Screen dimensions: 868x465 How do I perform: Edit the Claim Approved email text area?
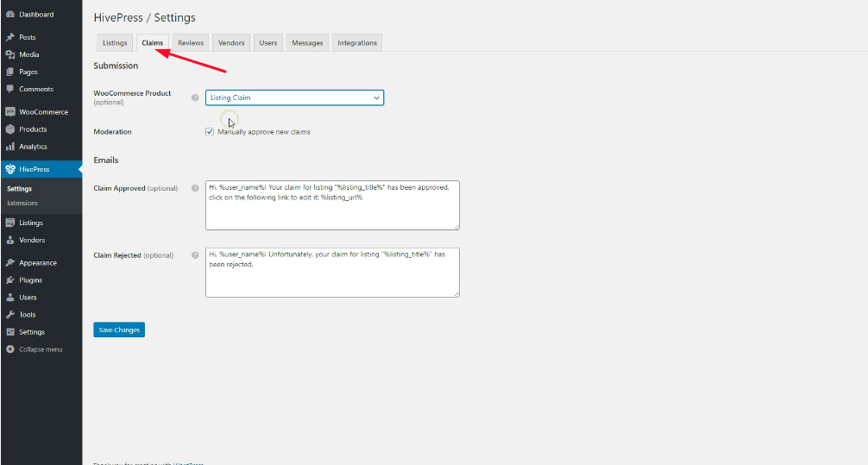332,205
